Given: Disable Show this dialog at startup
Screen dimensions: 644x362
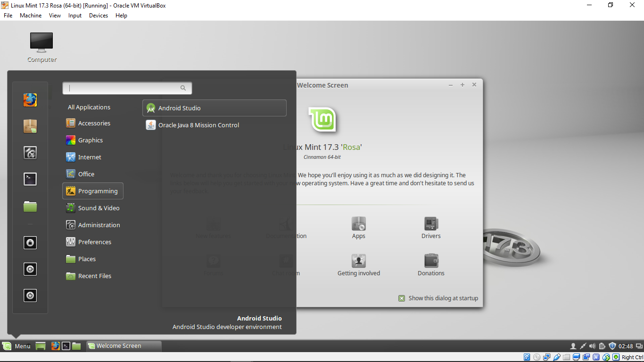Looking at the screenshot, I should tap(401, 298).
